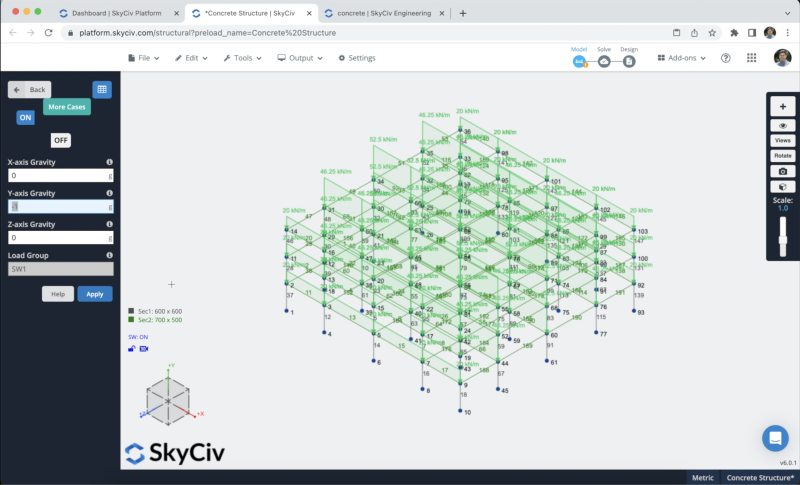
Task: Click the SW: ON status label
Action: pyautogui.click(x=138, y=337)
